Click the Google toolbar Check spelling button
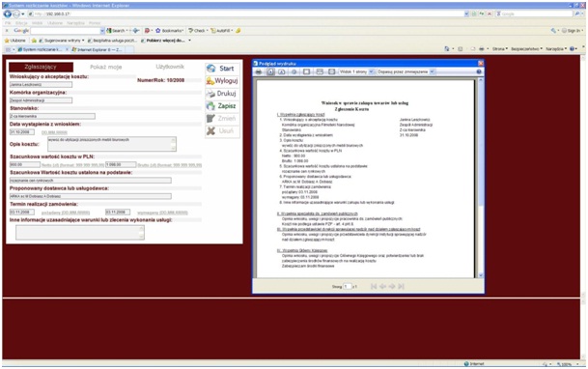This screenshot has height=369, width=588. coord(198,31)
